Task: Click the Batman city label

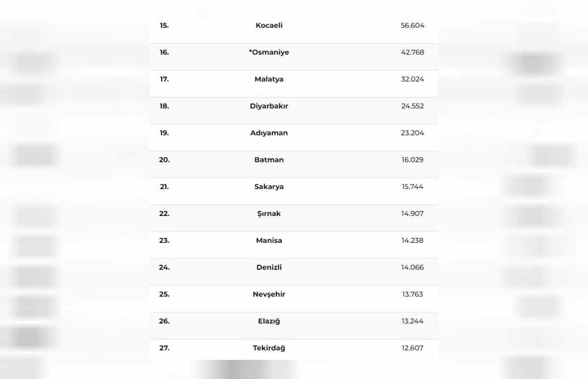Action: tap(269, 160)
